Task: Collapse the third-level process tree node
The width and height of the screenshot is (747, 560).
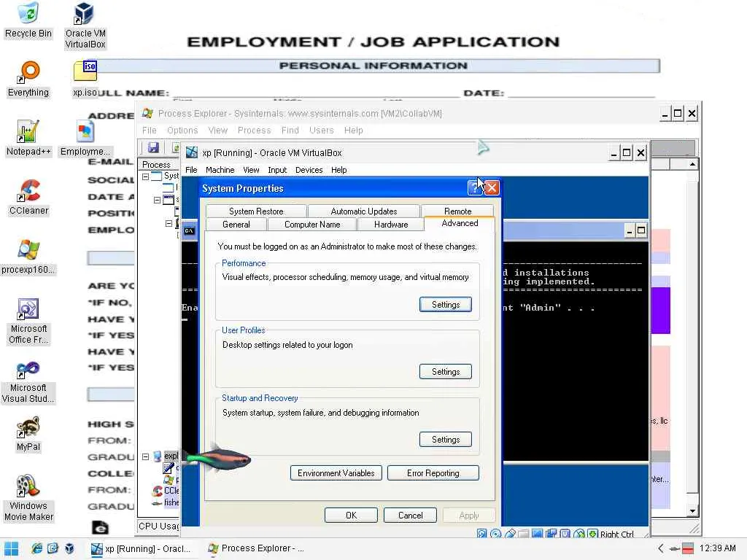Action: click(169, 223)
